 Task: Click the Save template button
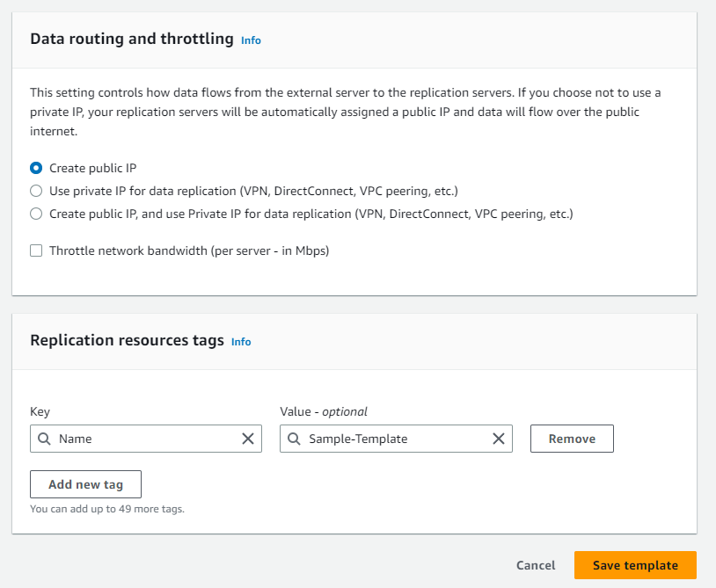click(635, 565)
